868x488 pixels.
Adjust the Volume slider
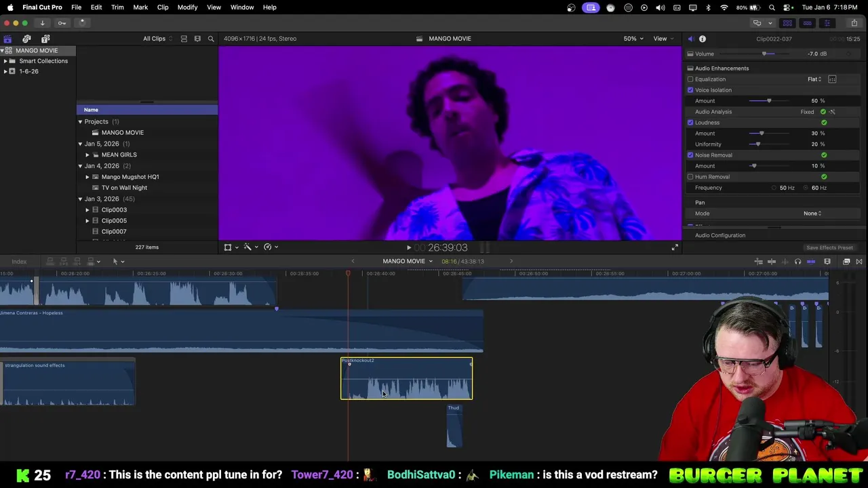765,54
